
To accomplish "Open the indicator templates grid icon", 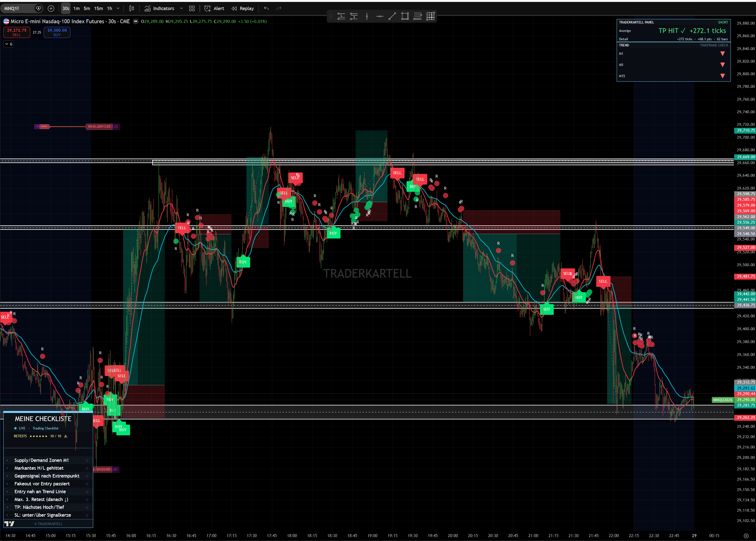I will (x=192, y=8).
